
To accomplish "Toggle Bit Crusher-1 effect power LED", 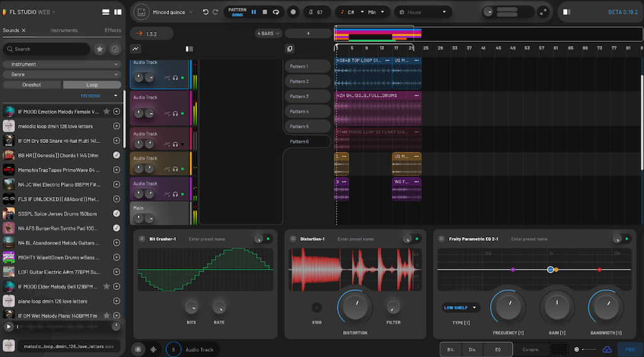I will coord(268,238).
